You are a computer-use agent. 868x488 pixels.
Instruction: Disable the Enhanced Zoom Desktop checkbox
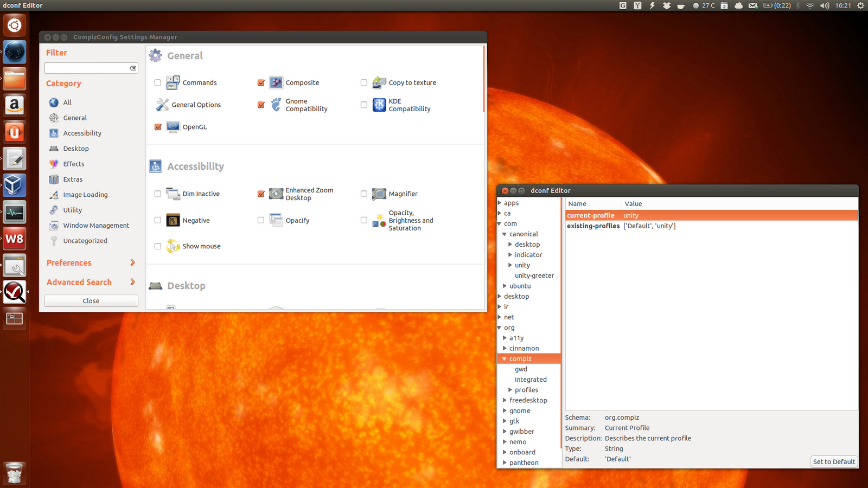pyautogui.click(x=261, y=194)
